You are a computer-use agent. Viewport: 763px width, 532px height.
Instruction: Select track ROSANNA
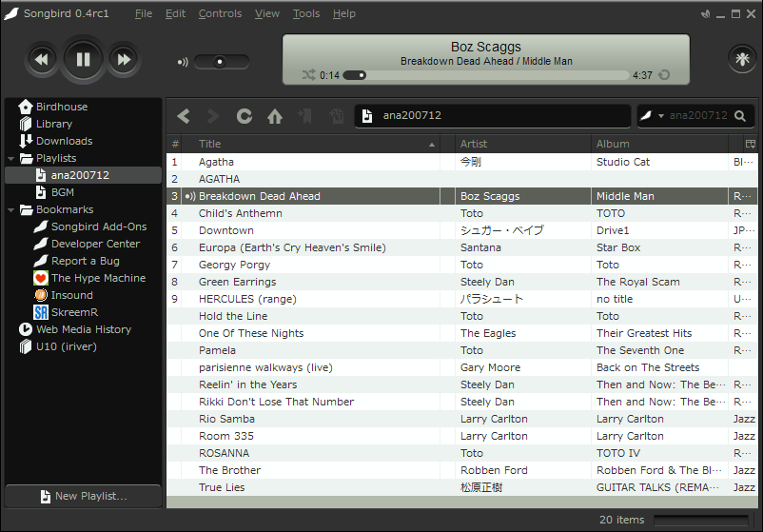461,453
